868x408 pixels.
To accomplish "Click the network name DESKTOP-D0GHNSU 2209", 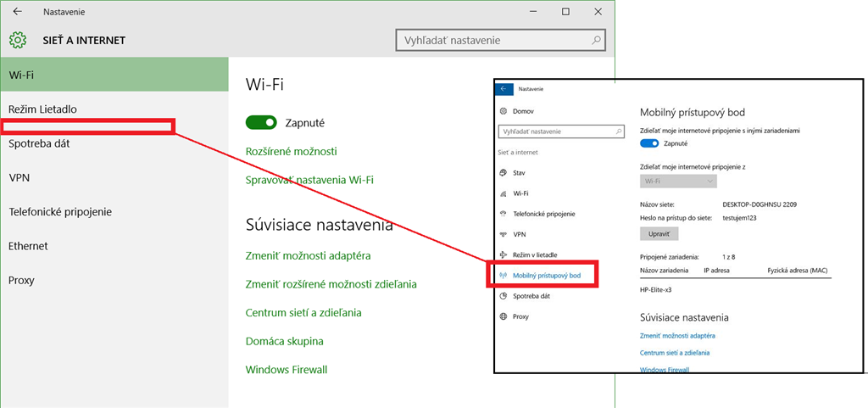I will point(760,204).
